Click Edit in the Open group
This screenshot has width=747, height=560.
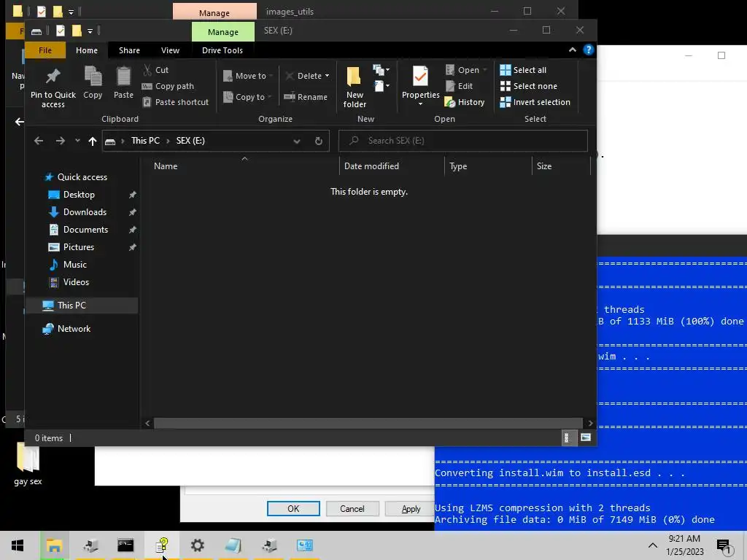460,86
